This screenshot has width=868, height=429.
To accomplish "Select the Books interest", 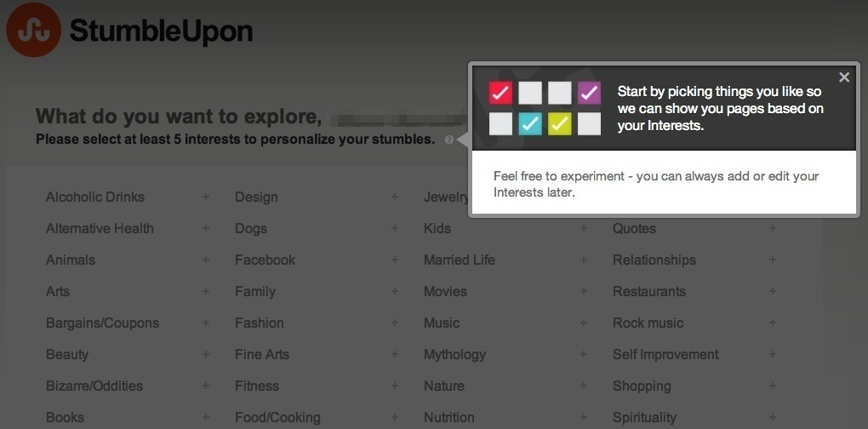I will click(x=65, y=417).
